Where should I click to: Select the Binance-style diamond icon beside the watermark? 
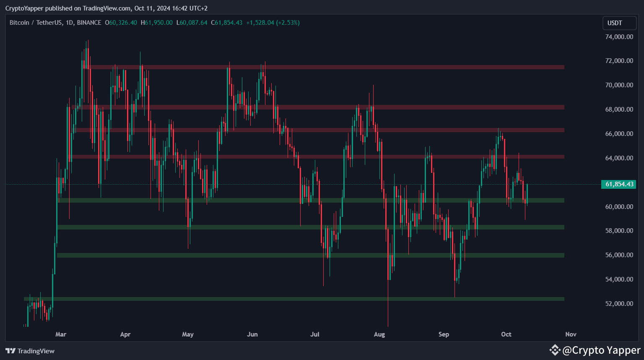[x=556, y=350]
